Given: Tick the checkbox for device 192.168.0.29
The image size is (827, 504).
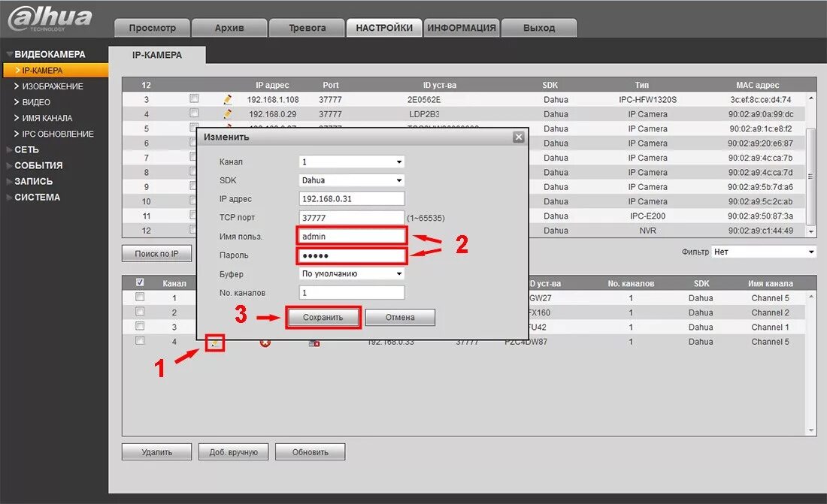Looking at the screenshot, I should [194, 113].
